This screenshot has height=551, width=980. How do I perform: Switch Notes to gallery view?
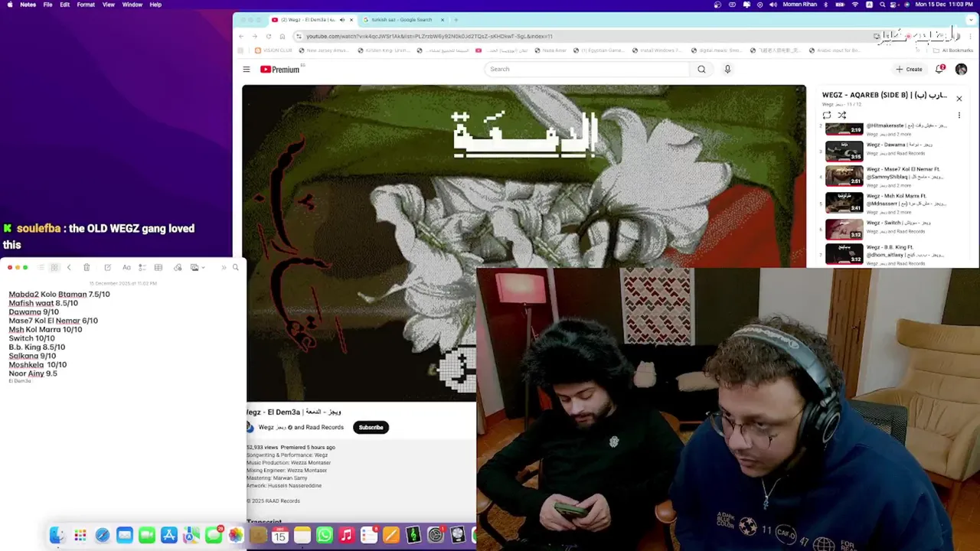point(54,268)
